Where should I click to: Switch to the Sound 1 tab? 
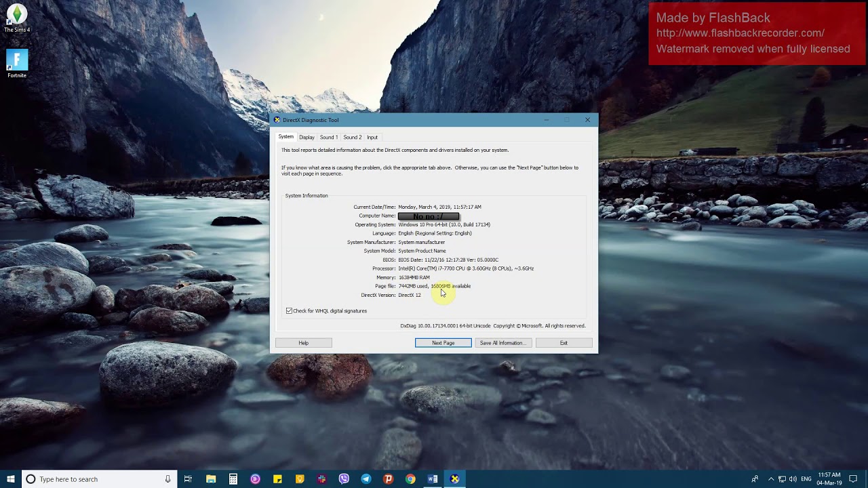[329, 137]
